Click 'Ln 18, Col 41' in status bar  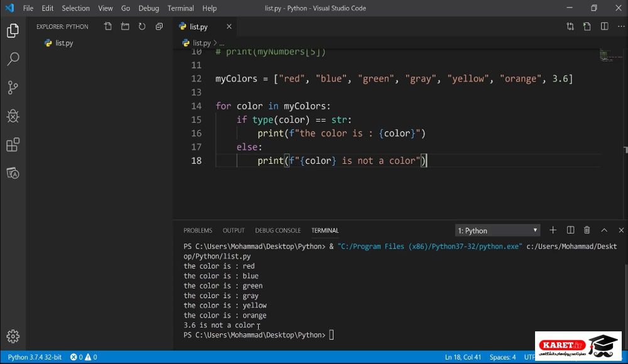point(463,357)
